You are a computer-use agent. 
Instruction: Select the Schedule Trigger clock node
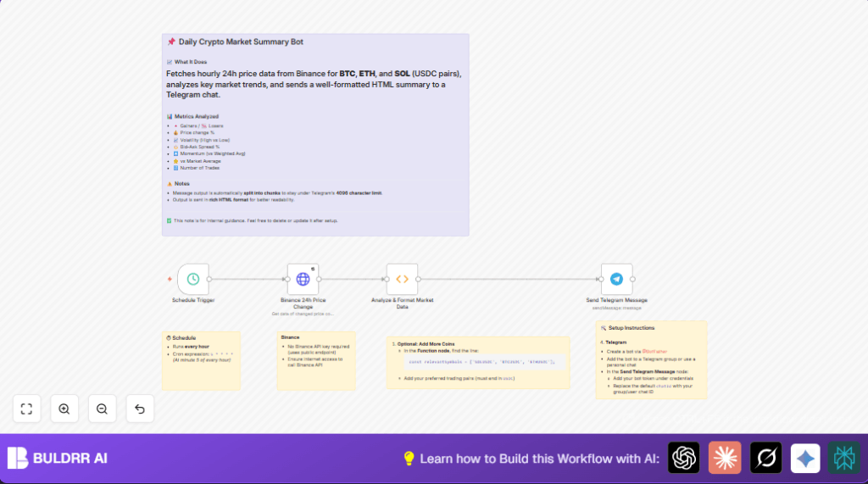(x=193, y=279)
